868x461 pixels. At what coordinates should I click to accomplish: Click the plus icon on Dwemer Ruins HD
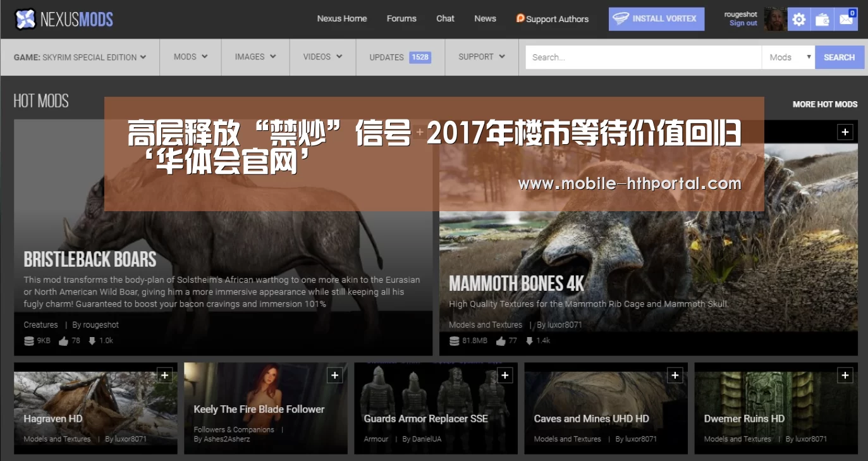[x=845, y=376]
